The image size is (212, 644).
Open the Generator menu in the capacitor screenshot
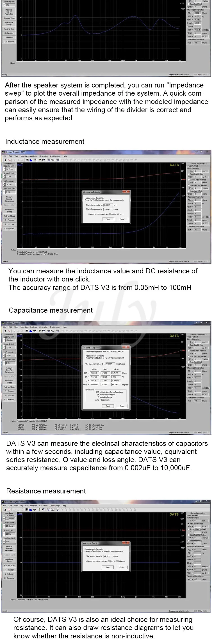click(x=43, y=327)
